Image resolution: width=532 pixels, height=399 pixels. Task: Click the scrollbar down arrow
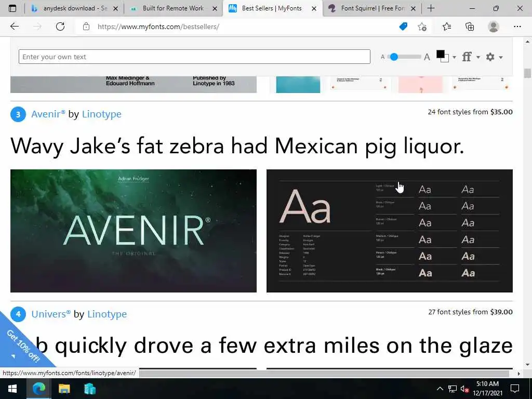coord(527,364)
